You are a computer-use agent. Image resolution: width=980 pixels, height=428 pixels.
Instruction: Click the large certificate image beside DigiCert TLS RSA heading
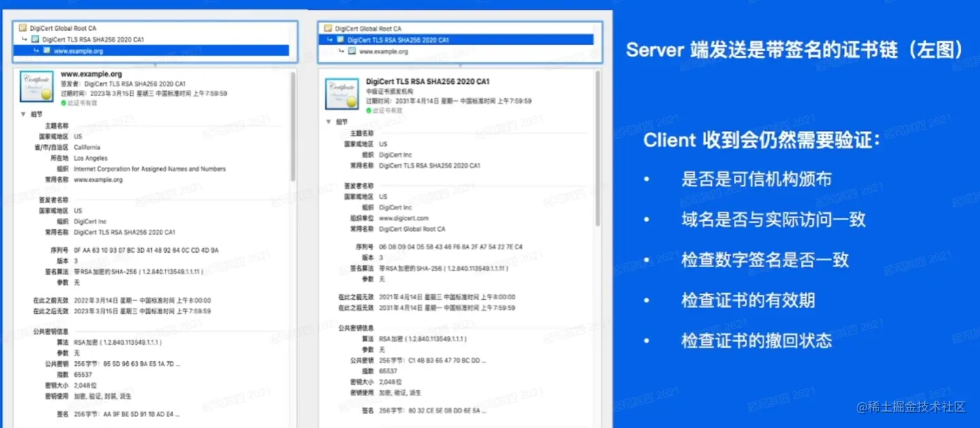click(341, 95)
